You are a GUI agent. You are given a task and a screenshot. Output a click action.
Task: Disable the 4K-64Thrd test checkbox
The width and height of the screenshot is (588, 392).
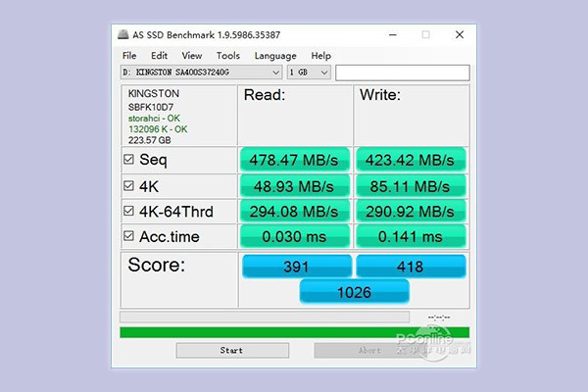pos(128,211)
